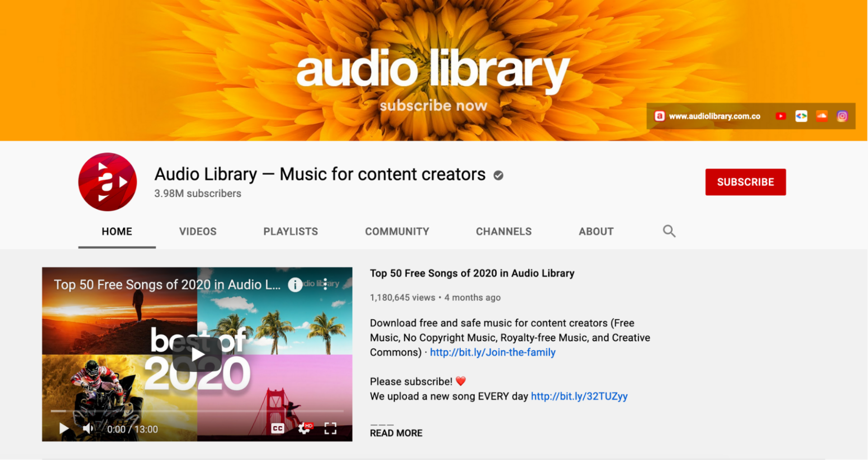
Task: Mute the video volume
Action: [x=87, y=428]
